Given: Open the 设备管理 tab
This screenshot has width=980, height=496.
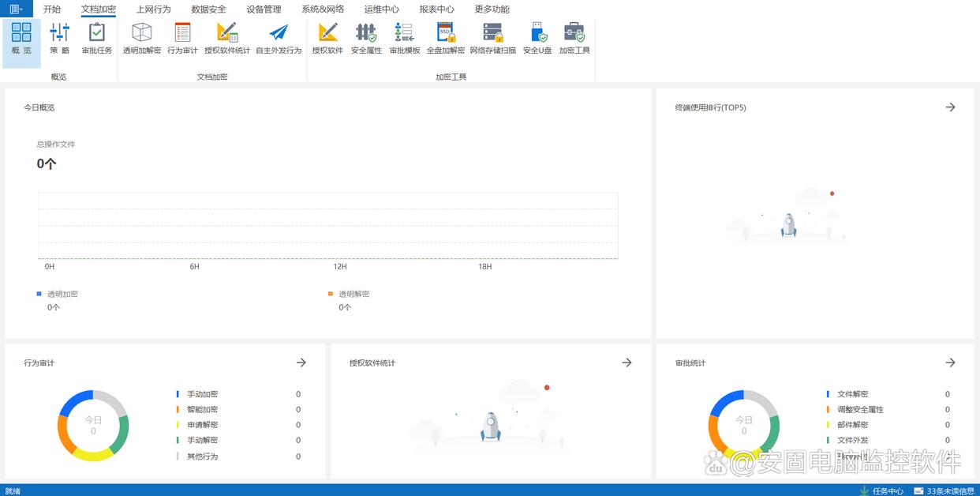Looking at the screenshot, I should (x=264, y=9).
